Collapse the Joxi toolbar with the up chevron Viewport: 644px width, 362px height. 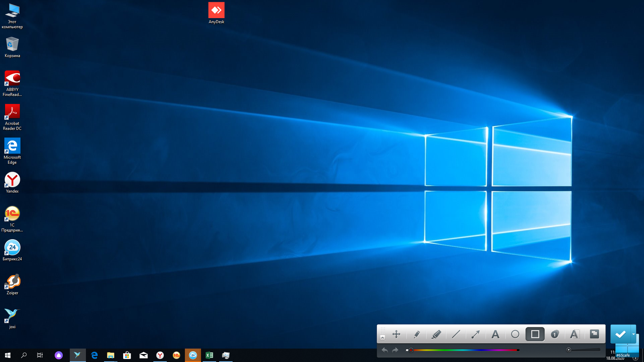pos(382,337)
